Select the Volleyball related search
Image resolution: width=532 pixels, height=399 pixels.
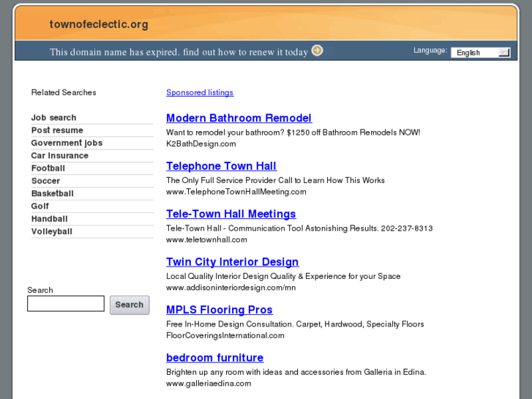coord(51,231)
